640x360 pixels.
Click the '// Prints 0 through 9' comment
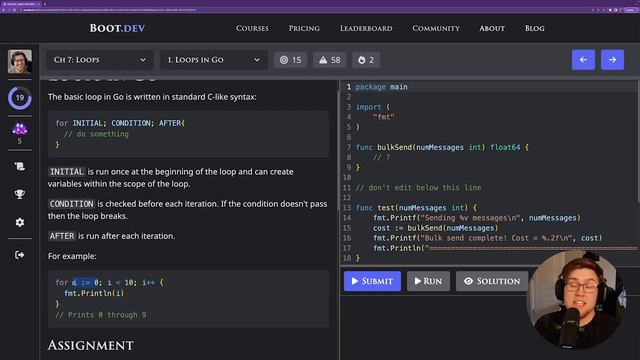click(100, 315)
